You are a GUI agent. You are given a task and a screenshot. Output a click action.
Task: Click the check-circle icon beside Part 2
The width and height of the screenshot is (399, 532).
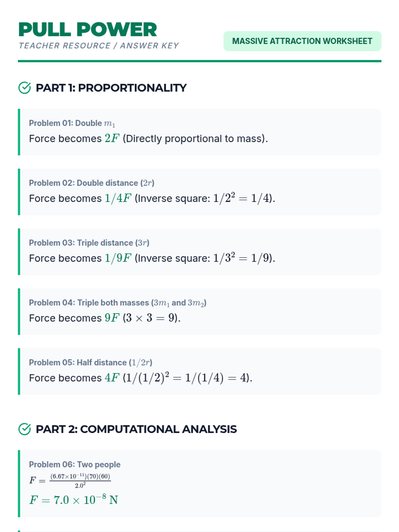pyautogui.click(x=25, y=429)
